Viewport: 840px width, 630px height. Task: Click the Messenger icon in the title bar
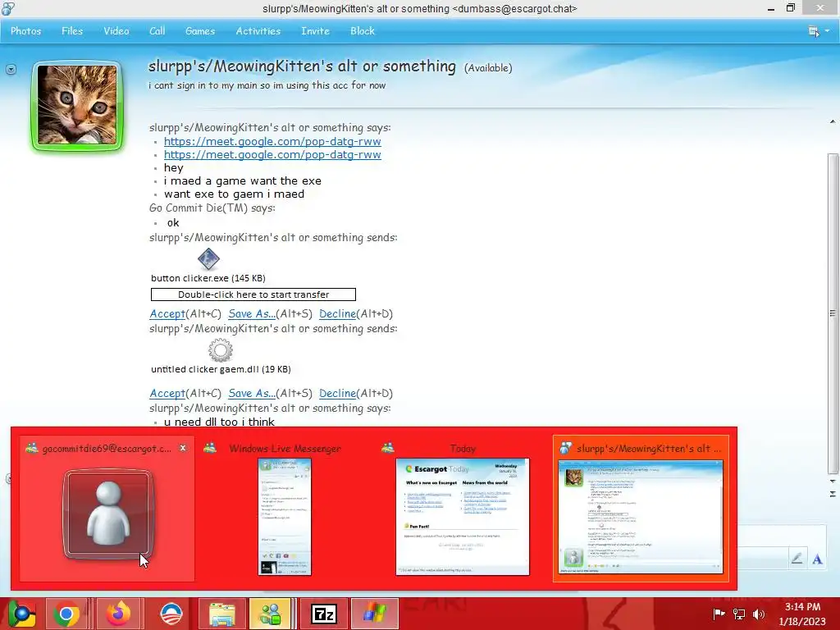click(x=8, y=8)
